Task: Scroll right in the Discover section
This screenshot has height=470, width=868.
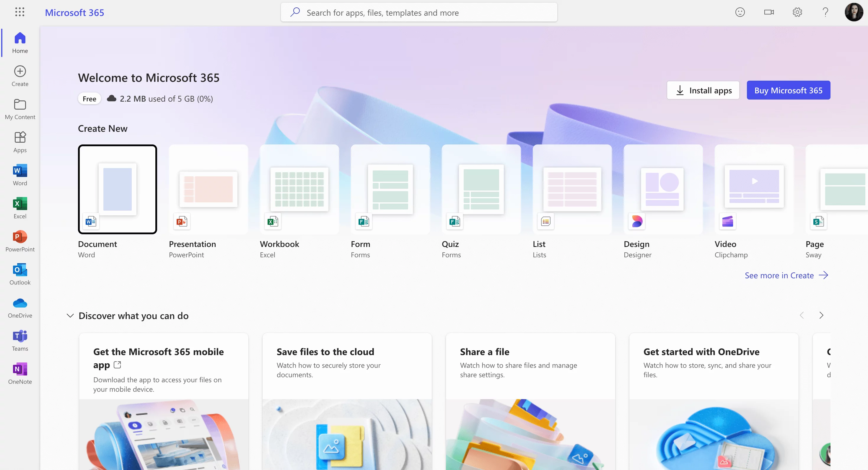Action: (x=822, y=315)
